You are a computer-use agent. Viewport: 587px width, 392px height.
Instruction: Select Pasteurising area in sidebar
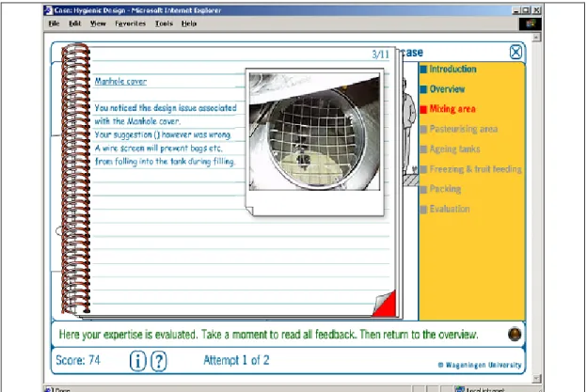(464, 129)
